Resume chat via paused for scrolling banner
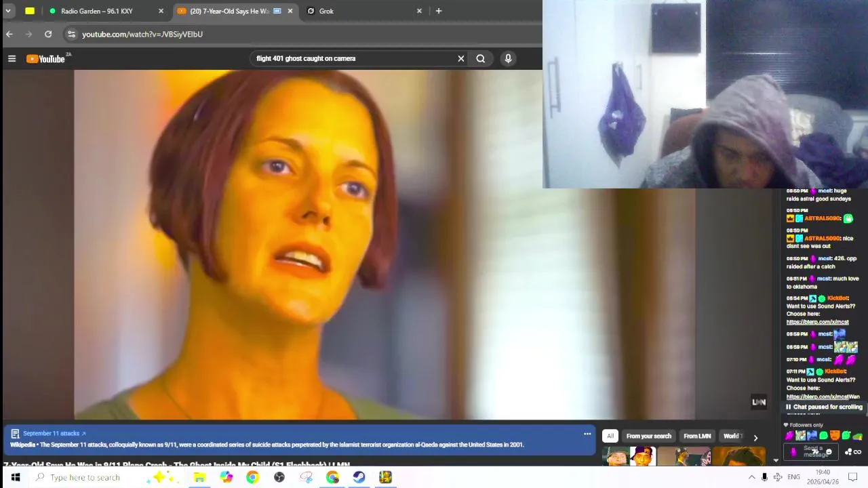The height and width of the screenshot is (488, 868). pyautogui.click(x=824, y=407)
